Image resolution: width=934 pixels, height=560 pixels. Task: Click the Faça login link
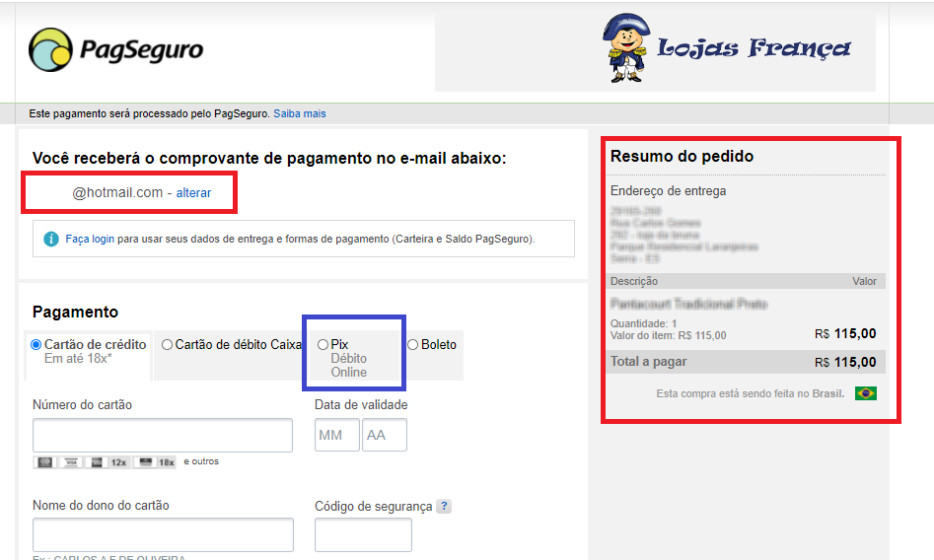(x=90, y=239)
